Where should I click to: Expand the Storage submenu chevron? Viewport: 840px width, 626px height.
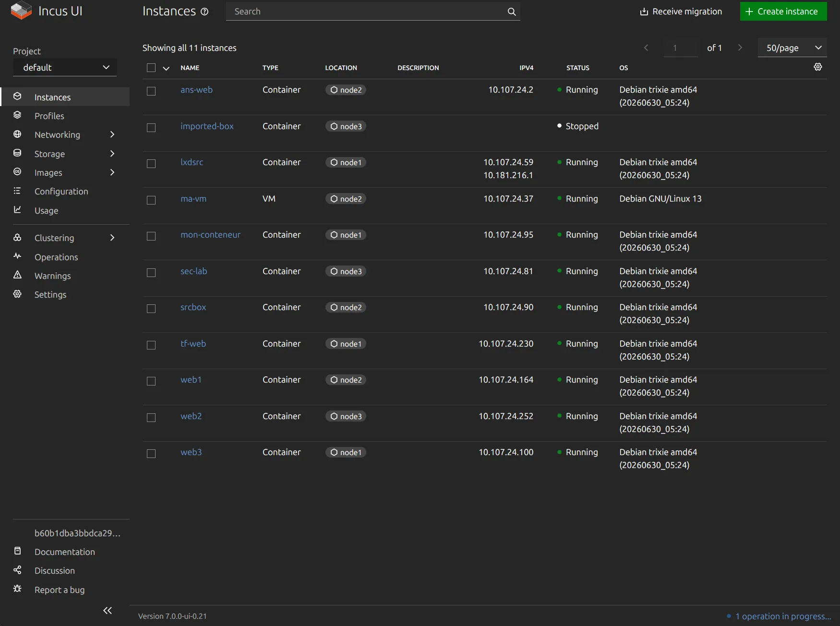[112, 154]
